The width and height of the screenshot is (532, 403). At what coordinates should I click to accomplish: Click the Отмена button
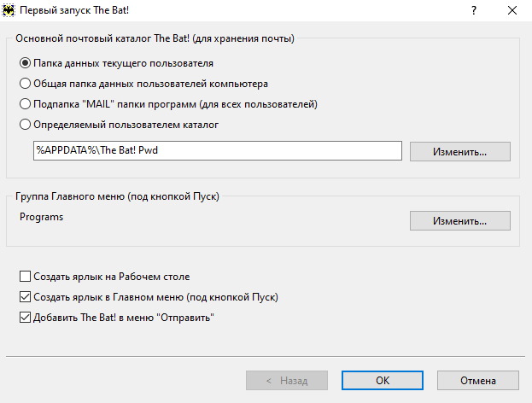tap(477, 380)
